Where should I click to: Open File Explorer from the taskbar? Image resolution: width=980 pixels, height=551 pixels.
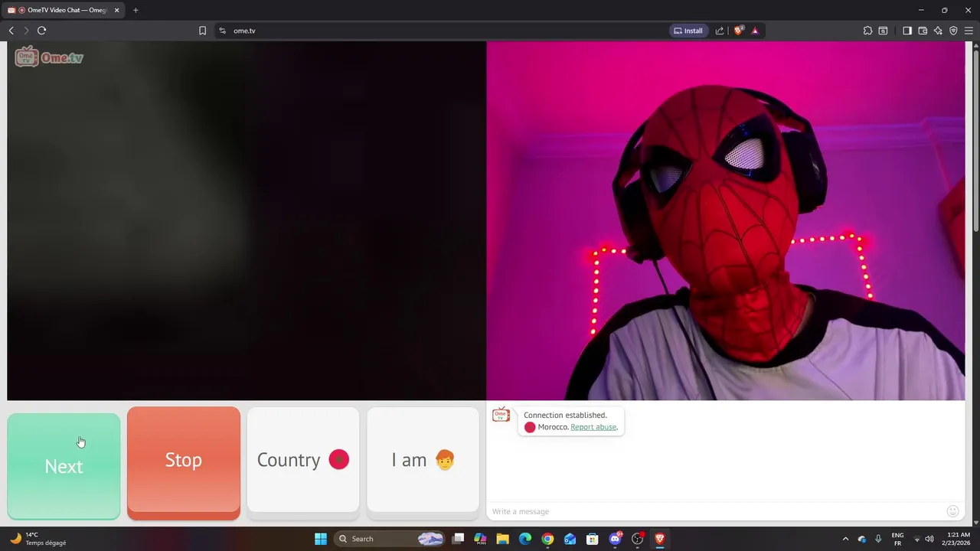tap(503, 539)
